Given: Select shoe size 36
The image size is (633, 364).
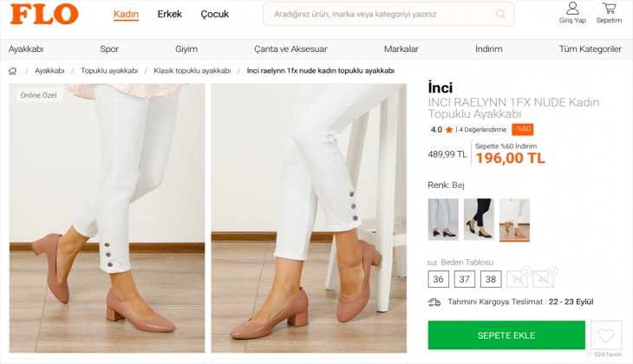Looking at the screenshot, I should coord(439,279).
